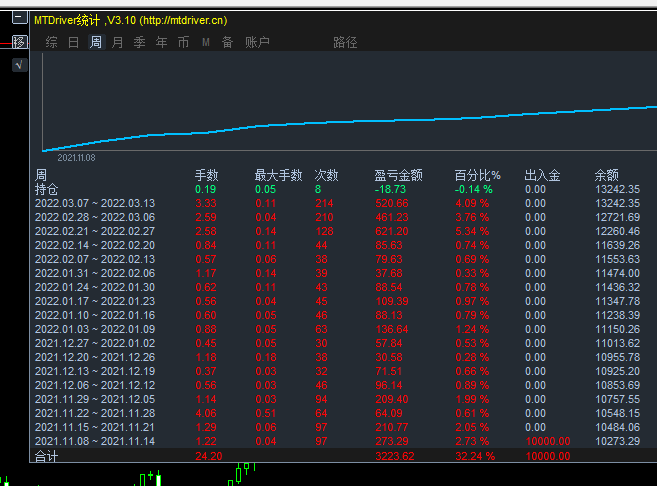Click the M tab

coord(206,42)
